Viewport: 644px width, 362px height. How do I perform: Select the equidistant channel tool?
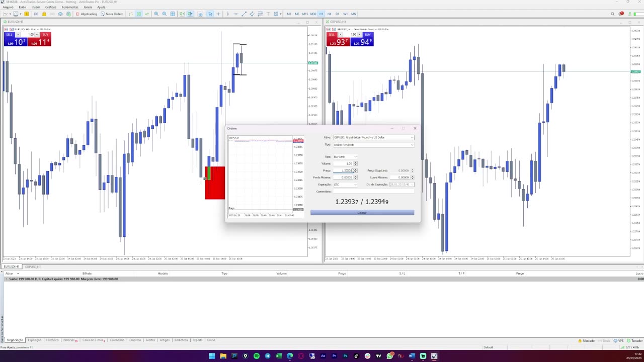pos(252,14)
